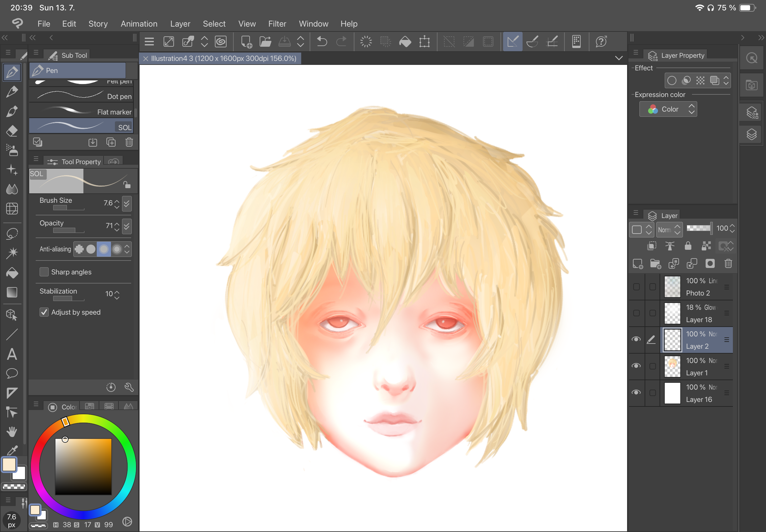Select the Lasso selection tool
This screenshot has height=532, width=766.
click(12, 234)
